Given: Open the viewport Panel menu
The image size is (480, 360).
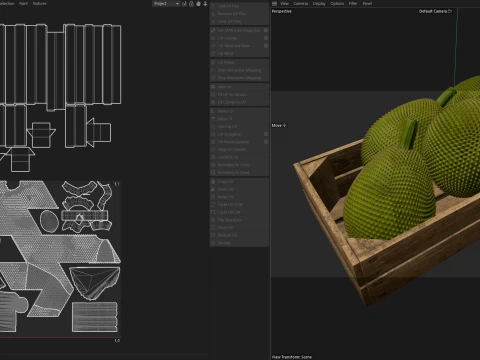Looking at the screenshot, I should (367, 3).
